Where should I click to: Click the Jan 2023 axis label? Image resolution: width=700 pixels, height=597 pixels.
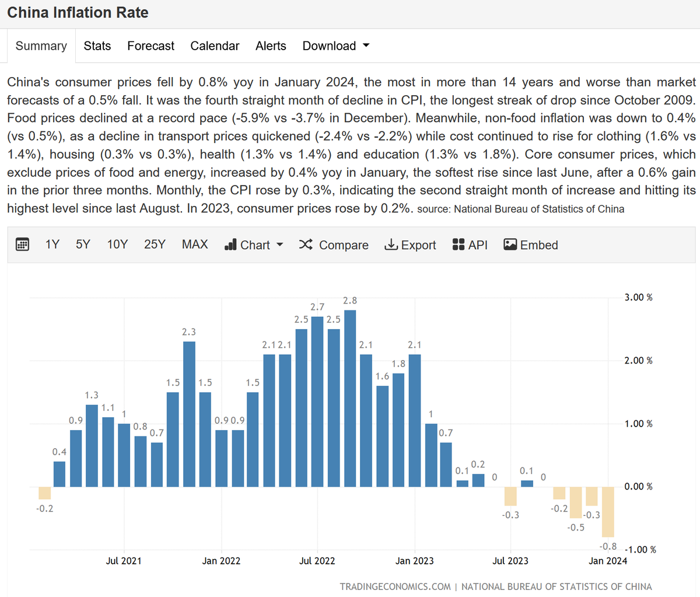415,561
